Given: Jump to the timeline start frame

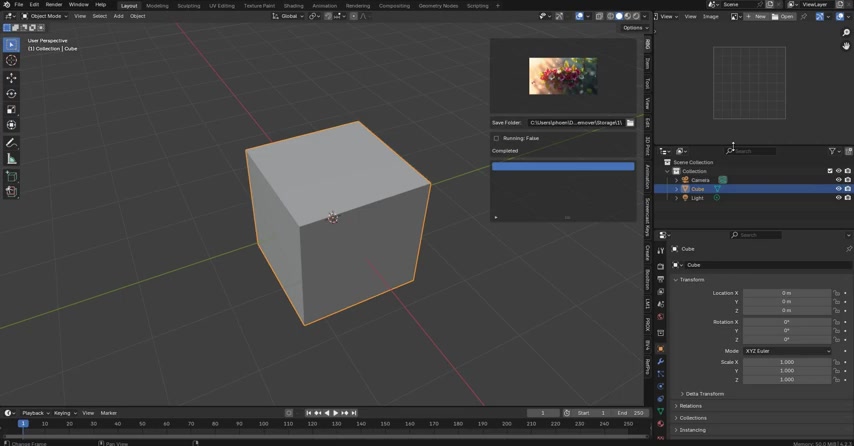Looking at the screenshot, I should point(309,413).
